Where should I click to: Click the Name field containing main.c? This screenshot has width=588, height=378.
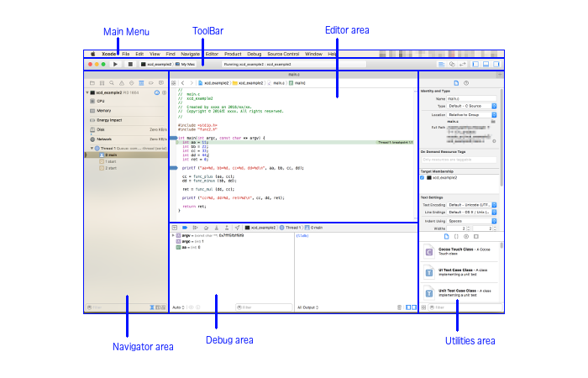[x=472, y=98]
